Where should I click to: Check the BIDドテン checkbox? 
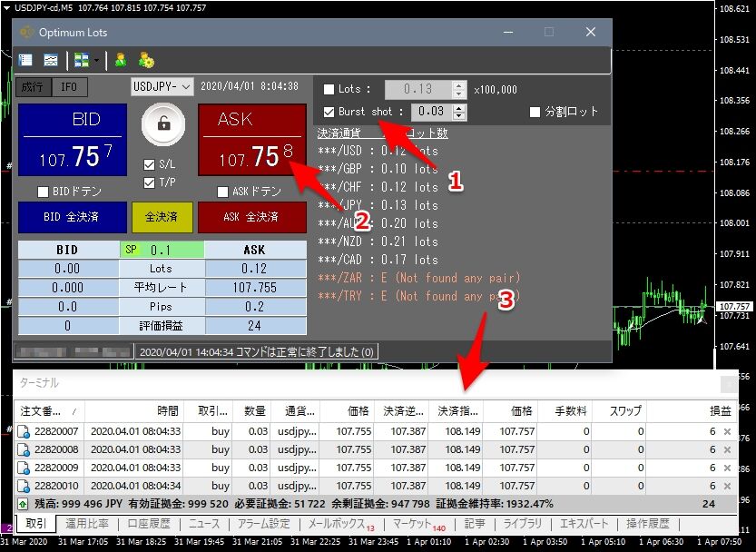coord(43,192)
